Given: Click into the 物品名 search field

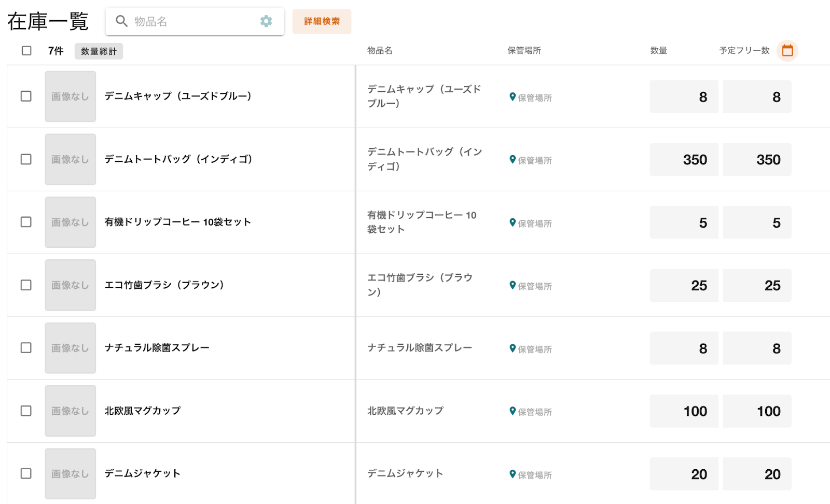Looking at the screenshot, I should click(192, 21).
